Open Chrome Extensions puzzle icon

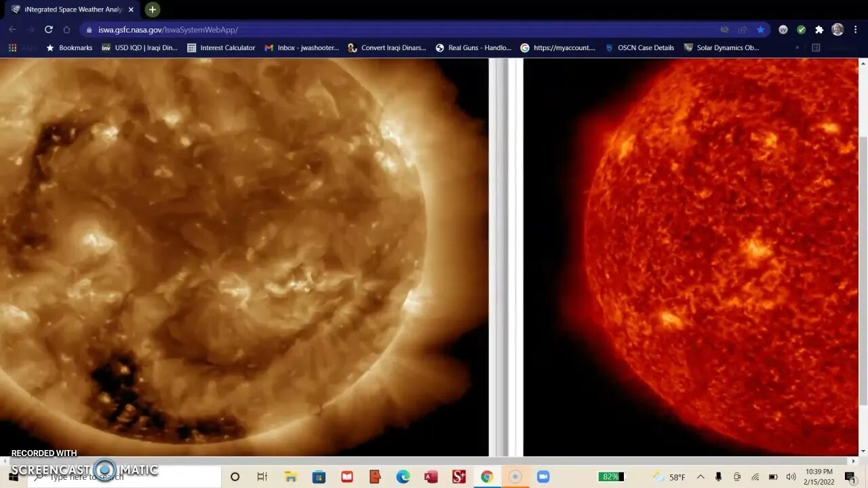pos(819,30)
